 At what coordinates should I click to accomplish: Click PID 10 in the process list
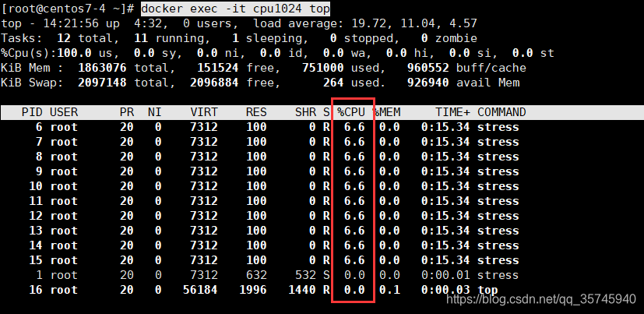click(x=36, y=186)
